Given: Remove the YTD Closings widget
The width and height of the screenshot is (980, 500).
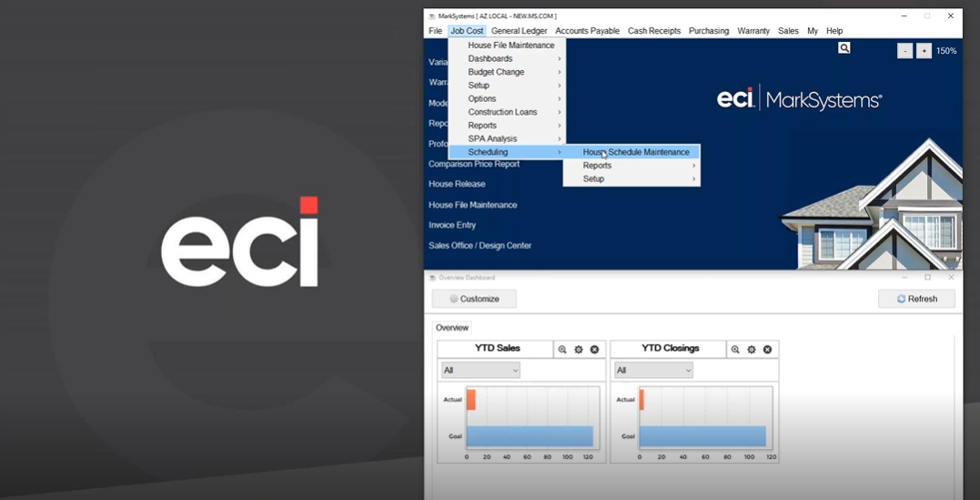Looking at the screenshot, I should [767, 350].
